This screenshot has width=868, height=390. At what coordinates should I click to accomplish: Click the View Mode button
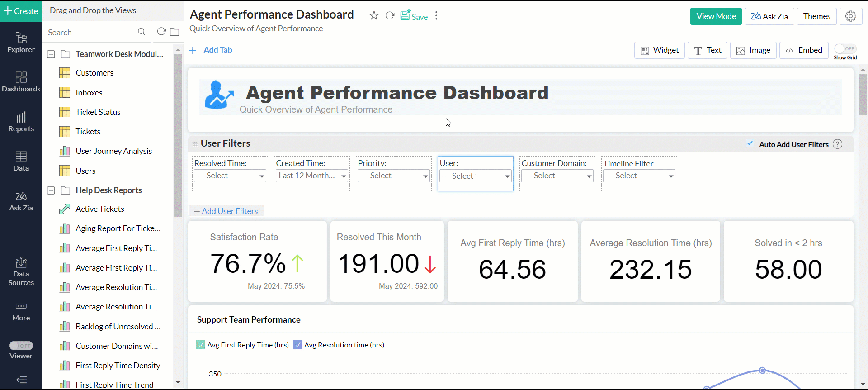tap(716, 16)
